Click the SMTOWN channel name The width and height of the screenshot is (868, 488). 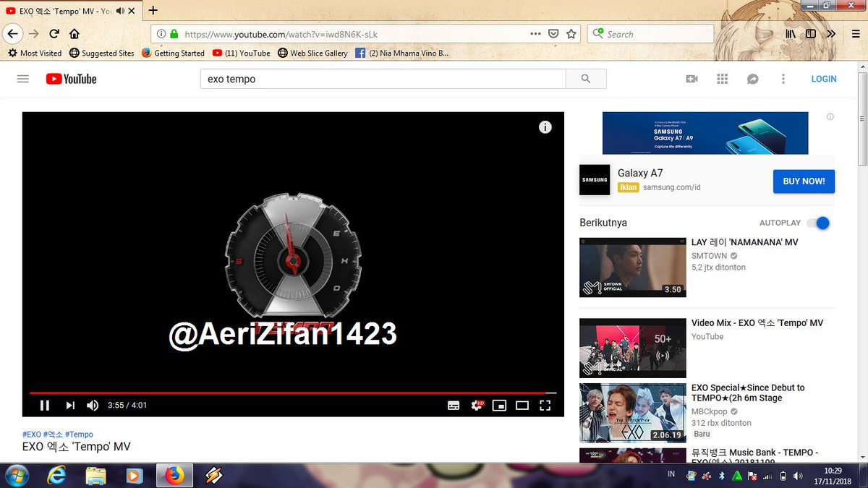pyautogui.click(x=709, y=256)
